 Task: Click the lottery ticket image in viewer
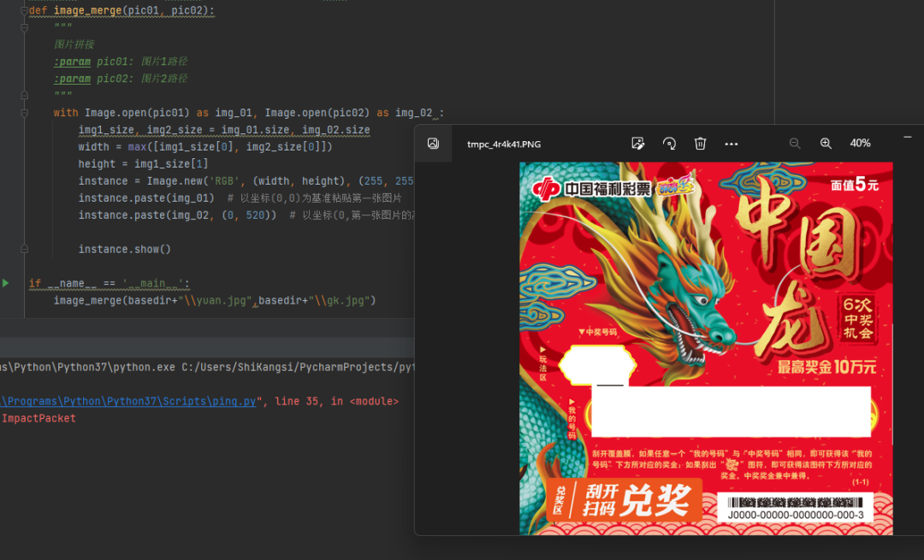[706, 348]
